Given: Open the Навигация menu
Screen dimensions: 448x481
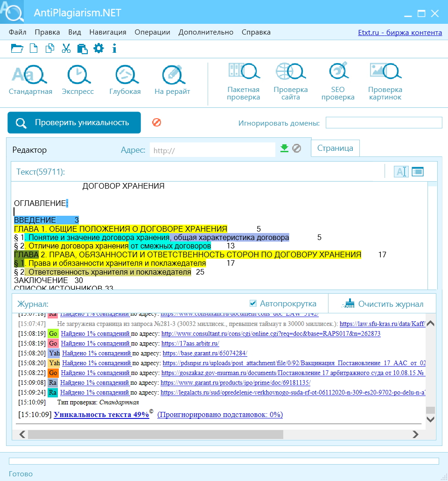Looking at the screenshot, I should (108, 32).
